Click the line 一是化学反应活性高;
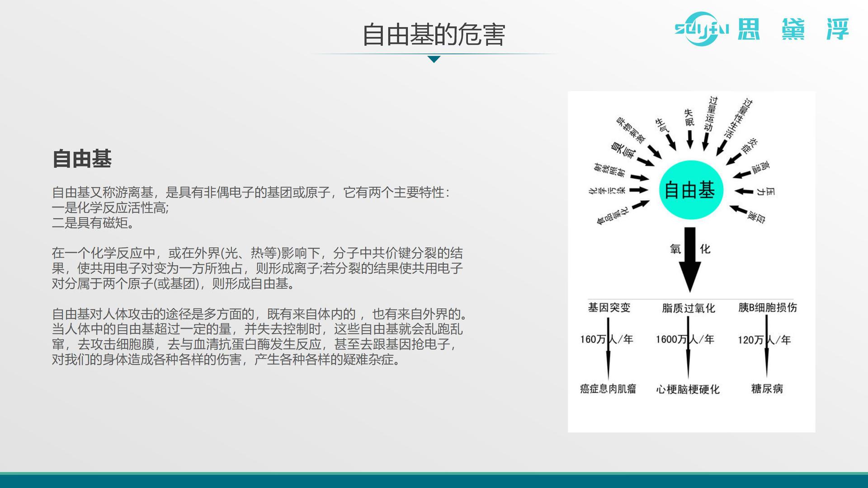Viewport: 868px width, 488px height. click(110, 208)
